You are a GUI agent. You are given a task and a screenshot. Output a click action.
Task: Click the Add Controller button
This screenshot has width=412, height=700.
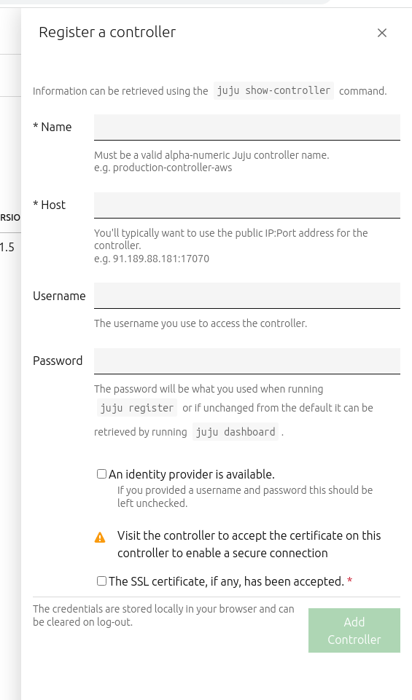pyautogui.click(x=354, y=630)
